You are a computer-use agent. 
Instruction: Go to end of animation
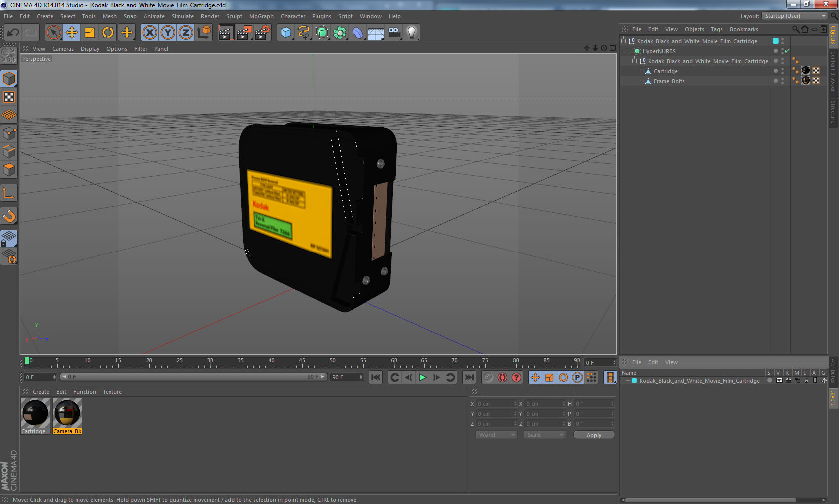[x=469, y=377]
